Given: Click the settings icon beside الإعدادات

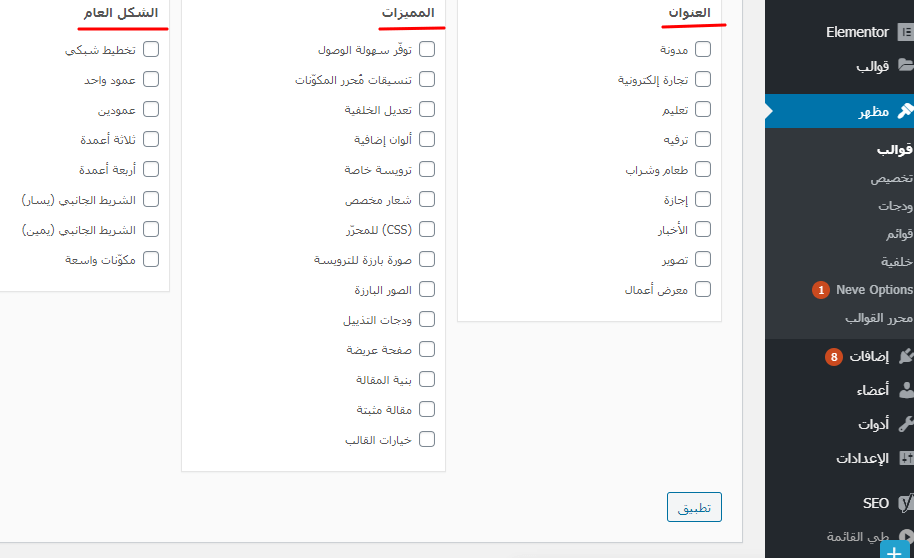Looking at the screenshot, I should [905, 459].
